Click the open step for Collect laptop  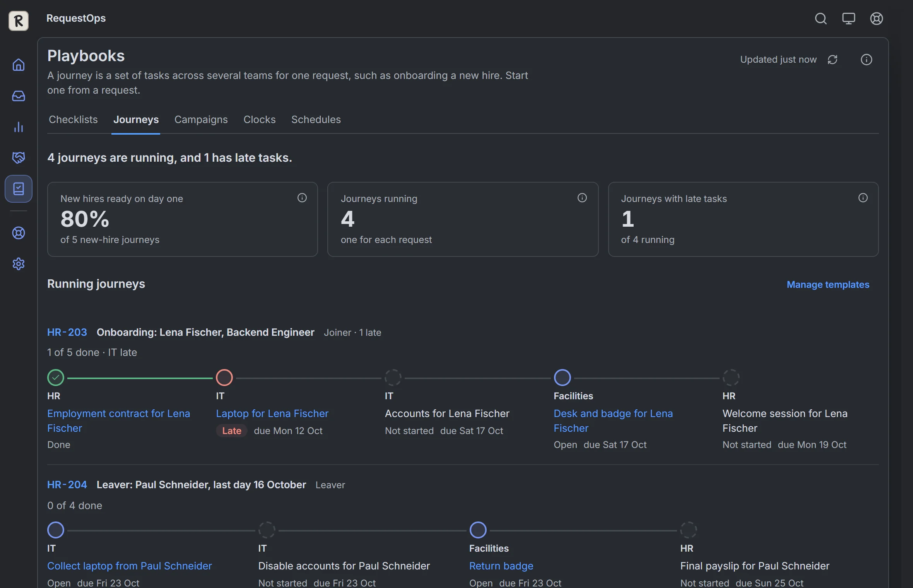tap(56, 530)
